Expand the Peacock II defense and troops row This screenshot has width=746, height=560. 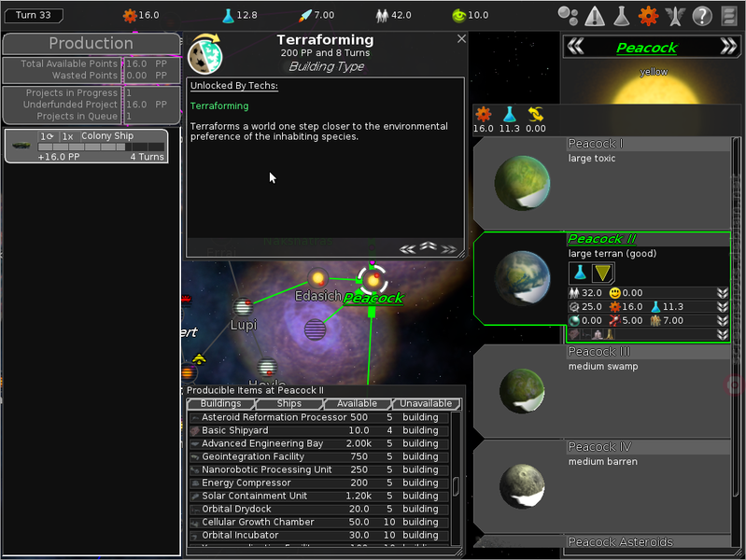(x=723, y=321)
